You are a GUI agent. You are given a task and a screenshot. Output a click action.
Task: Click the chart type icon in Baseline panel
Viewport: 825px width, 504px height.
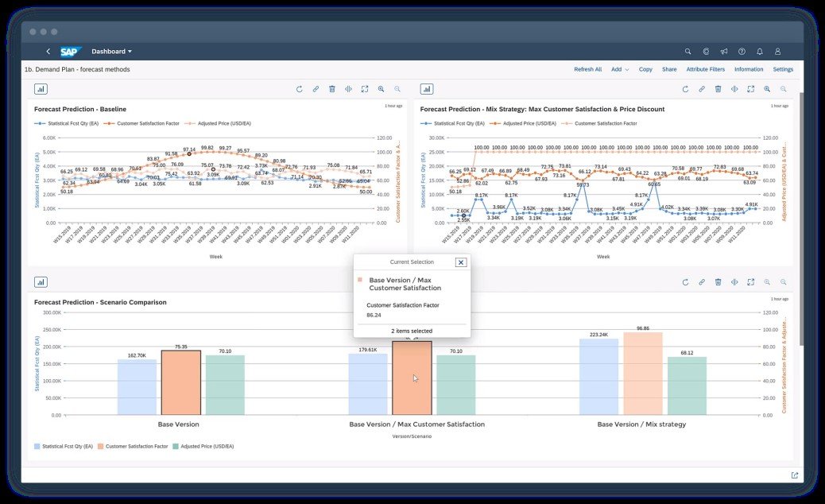coord(41,89)
